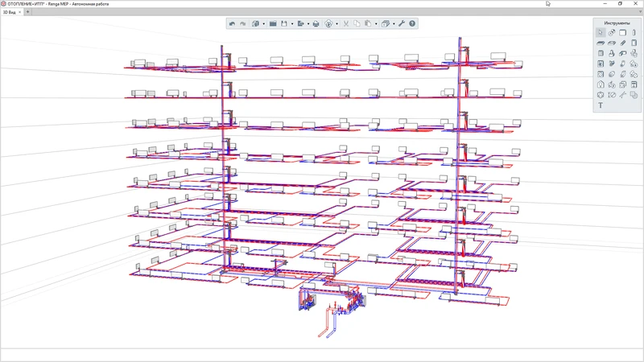Expand the dropdown arrow beside the Export icon
Image resolution: width=644 pixels, height=362 pixels.
pyautogui.click(x=308, y=24)
